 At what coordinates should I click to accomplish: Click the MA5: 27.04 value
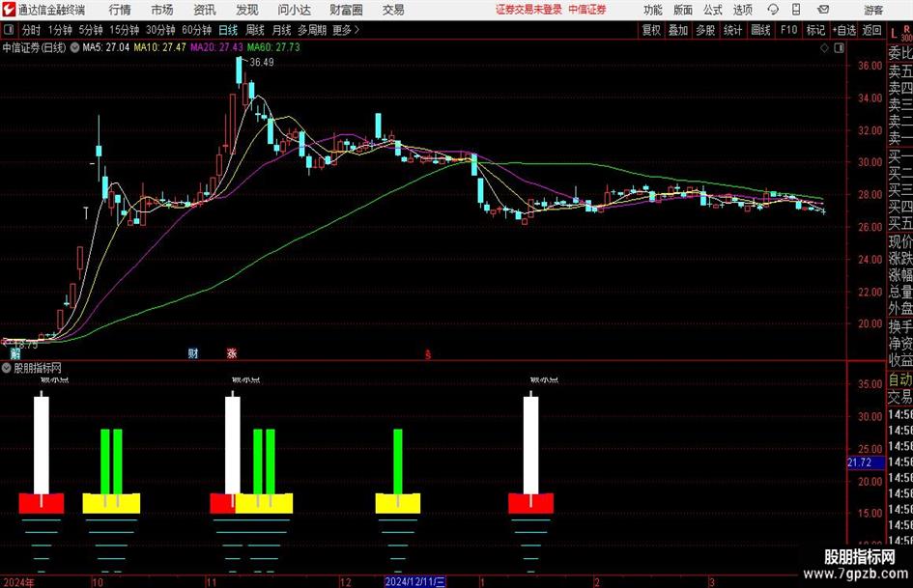[x=106, y=47]
